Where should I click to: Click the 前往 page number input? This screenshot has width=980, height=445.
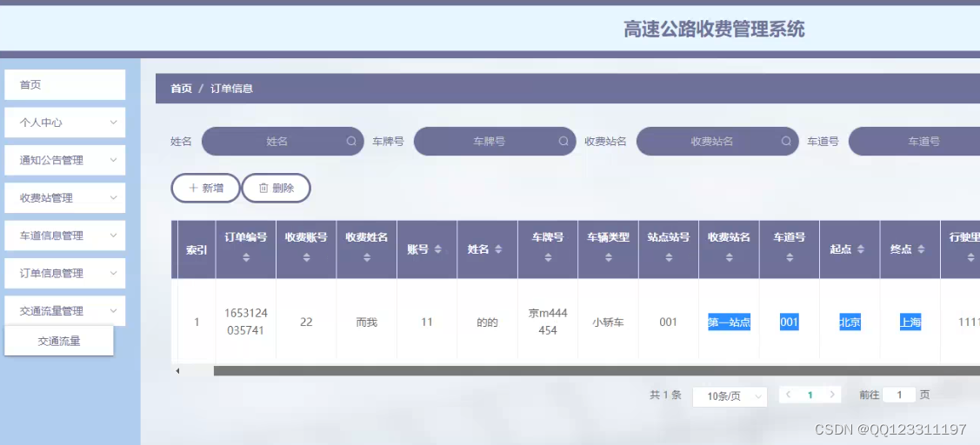click(899, 395)
